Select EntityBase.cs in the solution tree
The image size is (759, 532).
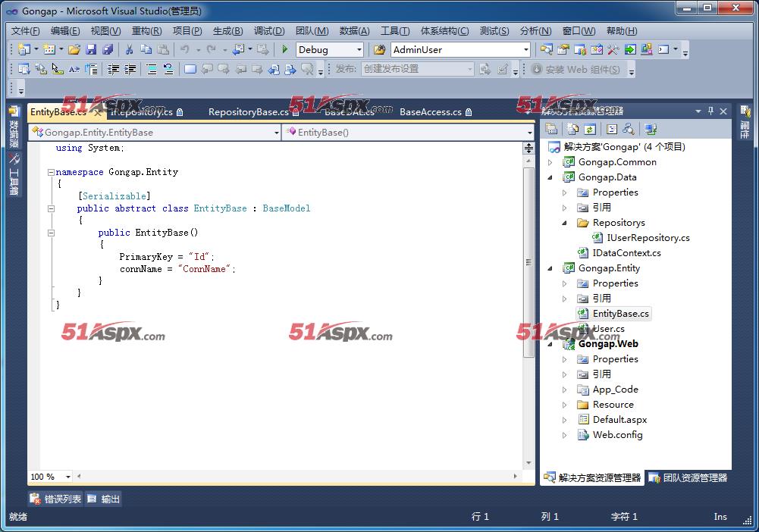click(613, 314)
